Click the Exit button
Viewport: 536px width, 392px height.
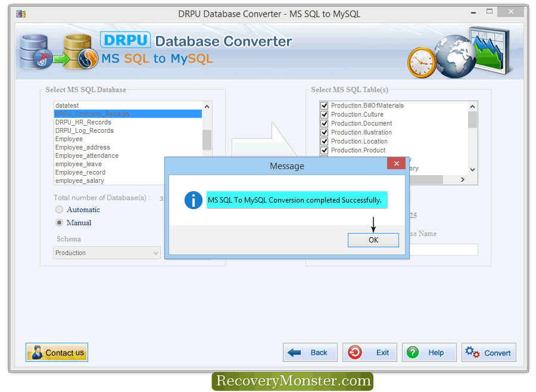click(x=369, y=352)
